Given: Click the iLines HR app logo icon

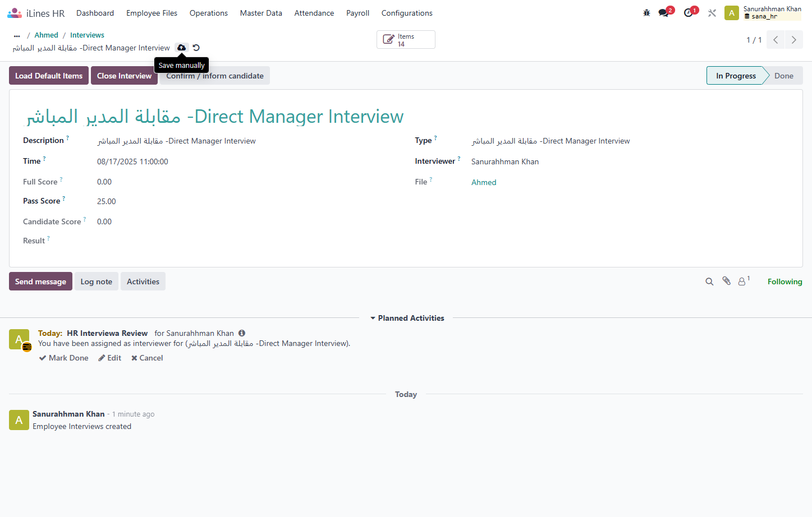Looking at the screenshot, I should (15, 13).
